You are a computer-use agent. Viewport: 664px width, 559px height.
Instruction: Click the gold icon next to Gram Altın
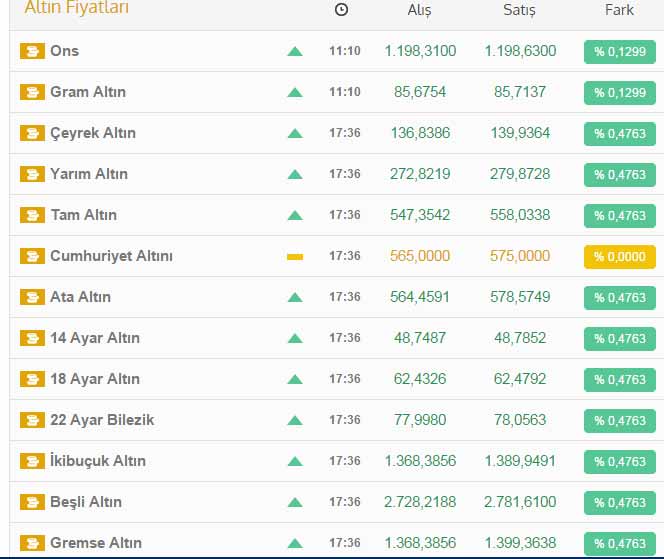(32, 92)
